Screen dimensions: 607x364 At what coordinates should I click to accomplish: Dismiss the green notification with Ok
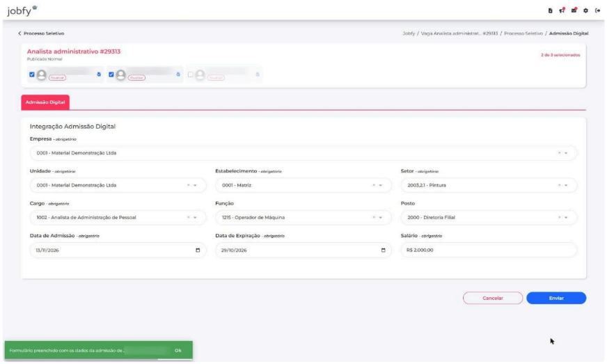point(178,351)
